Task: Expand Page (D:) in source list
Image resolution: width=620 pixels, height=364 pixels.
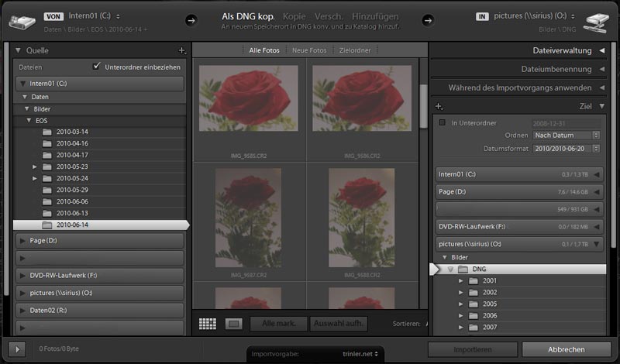Action: point(22,241)
